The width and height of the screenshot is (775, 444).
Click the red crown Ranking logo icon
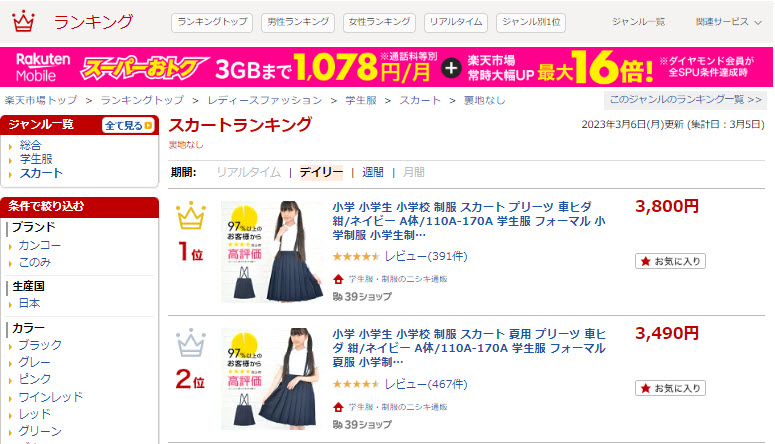(23, 21)
